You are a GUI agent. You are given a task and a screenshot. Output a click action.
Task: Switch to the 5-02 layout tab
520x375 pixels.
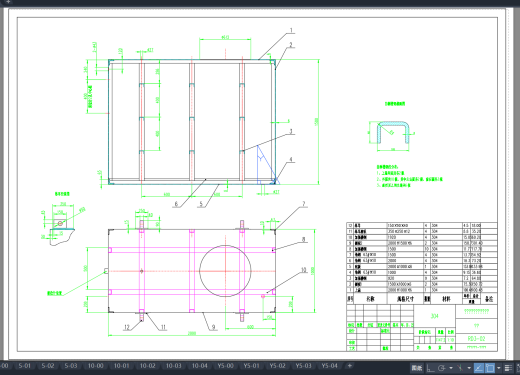coord(48,366)
